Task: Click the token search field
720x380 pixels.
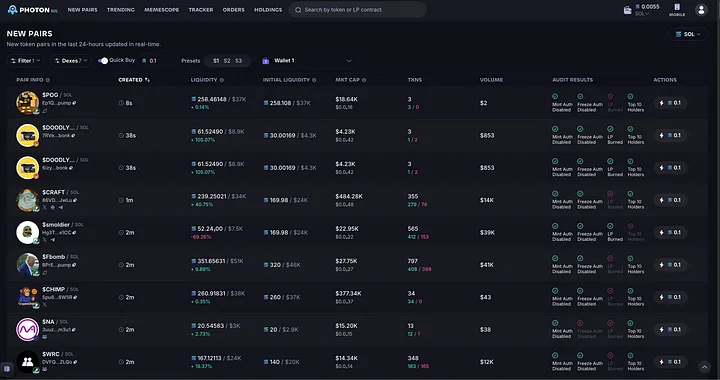Action: 357,10
